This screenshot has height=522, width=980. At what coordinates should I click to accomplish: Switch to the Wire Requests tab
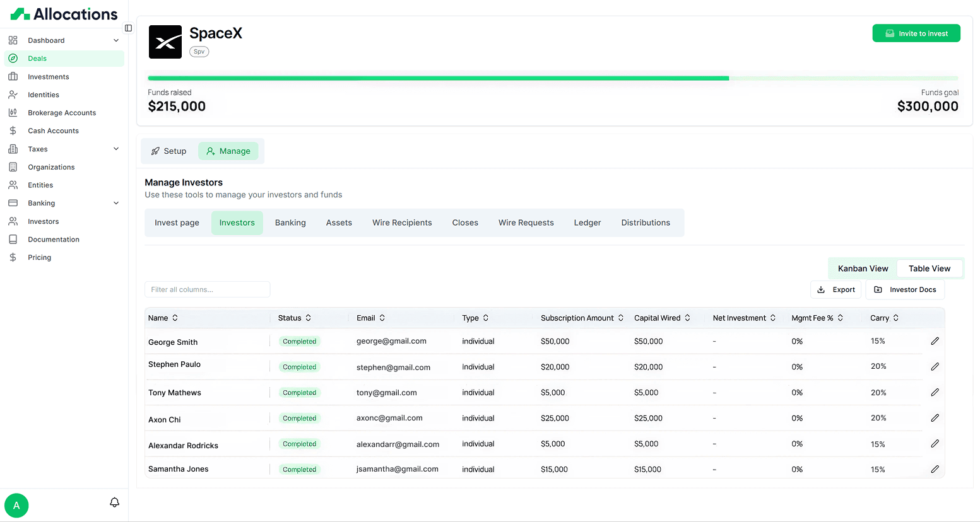click(x=526, y=223)
